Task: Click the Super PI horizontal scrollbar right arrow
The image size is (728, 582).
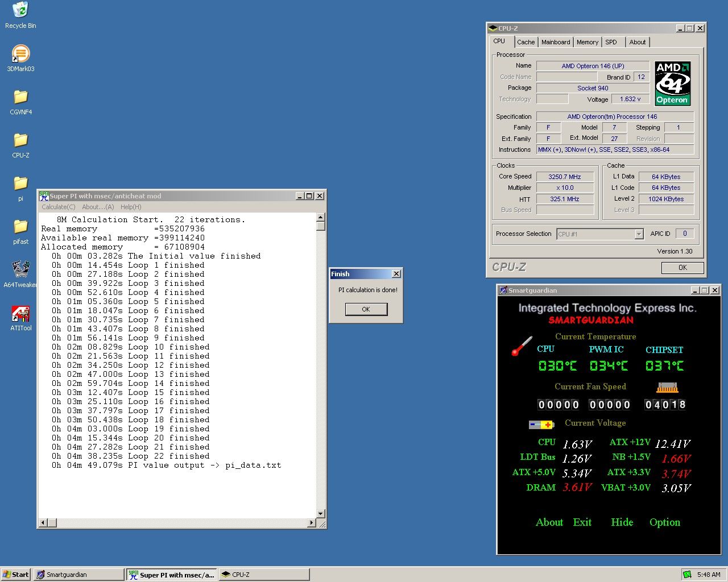Action: point(311,523)
